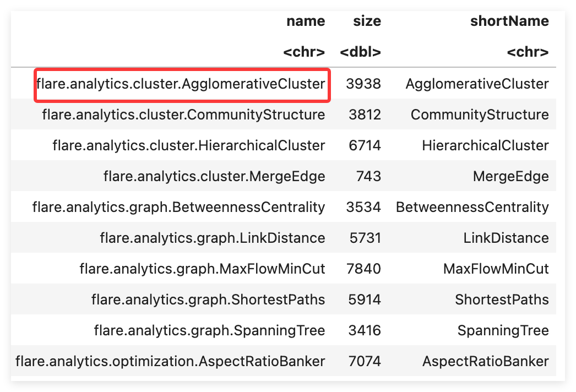Click flare.analytics.graph.LinkDistance name cell
576x392 pixels.
click(213, 238)
